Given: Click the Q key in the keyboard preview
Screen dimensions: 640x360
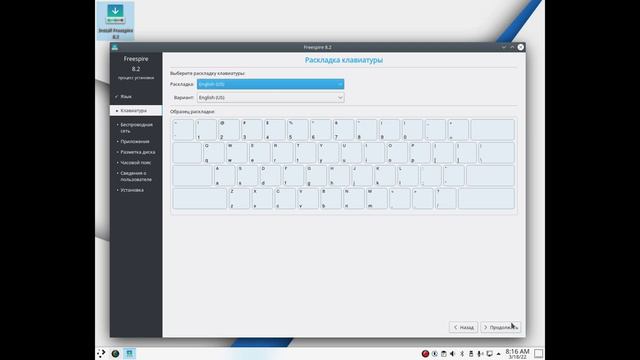Looking at the screenshot, I should 214,153.
